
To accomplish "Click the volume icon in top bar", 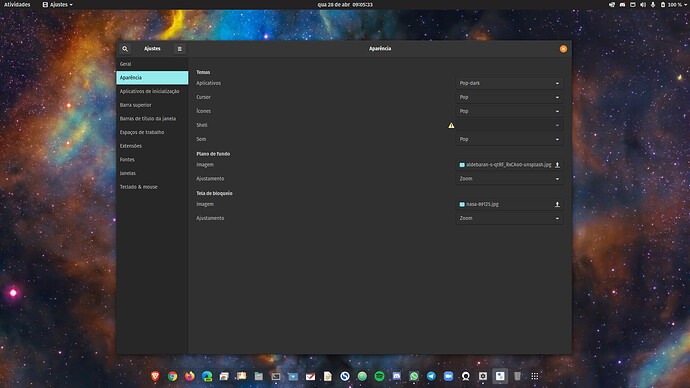I will (x=643, y=4).
